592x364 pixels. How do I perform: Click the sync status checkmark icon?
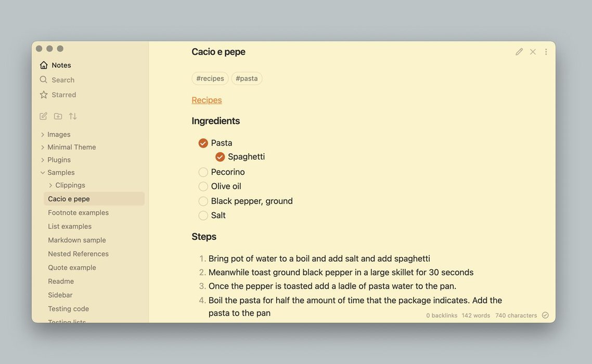[x=545, y=315]
